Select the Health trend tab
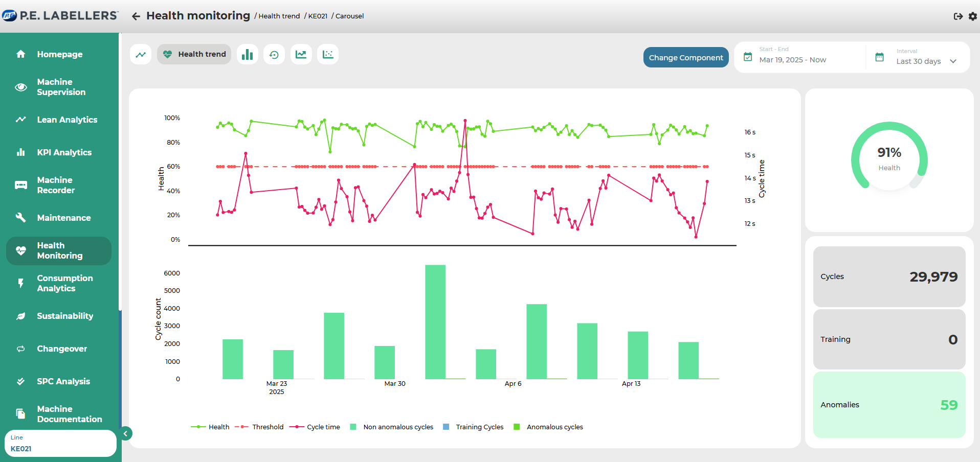 pos(194,54)
